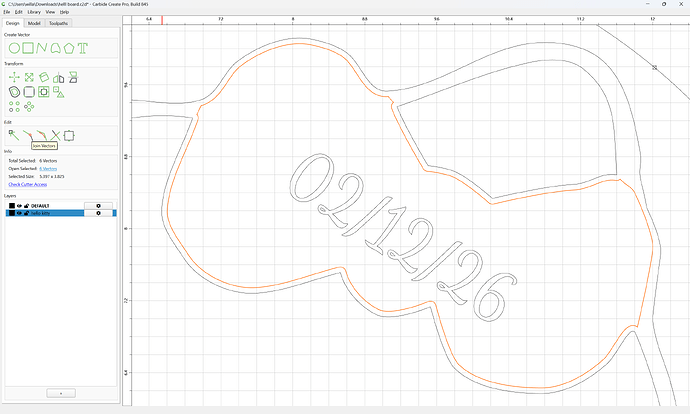Open settings gear for DEFAULT layer
The image size is (690, 414).
tap(98, 206)
